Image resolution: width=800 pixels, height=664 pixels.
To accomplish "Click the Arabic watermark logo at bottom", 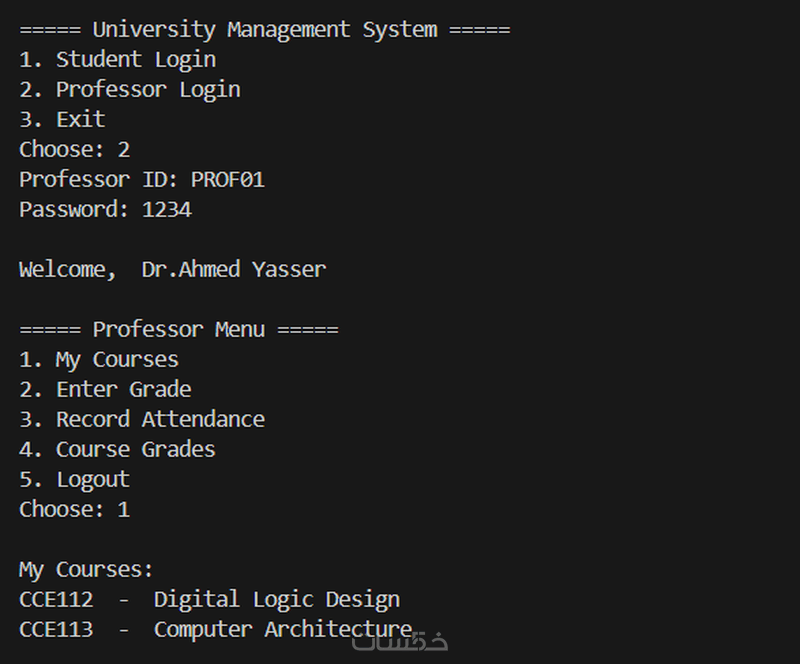I will (x=400, y=642).
